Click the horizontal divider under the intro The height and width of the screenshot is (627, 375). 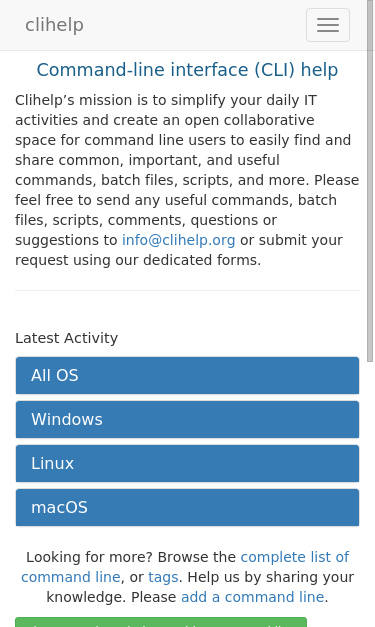click(x=187, y=290)
